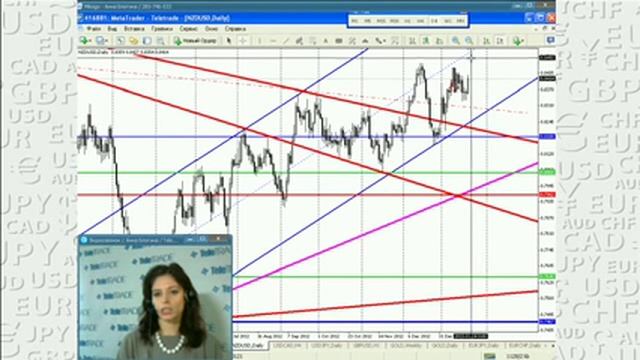640x360 pixels.
Task: Open the Файл menu
Action: coord(93,29)
